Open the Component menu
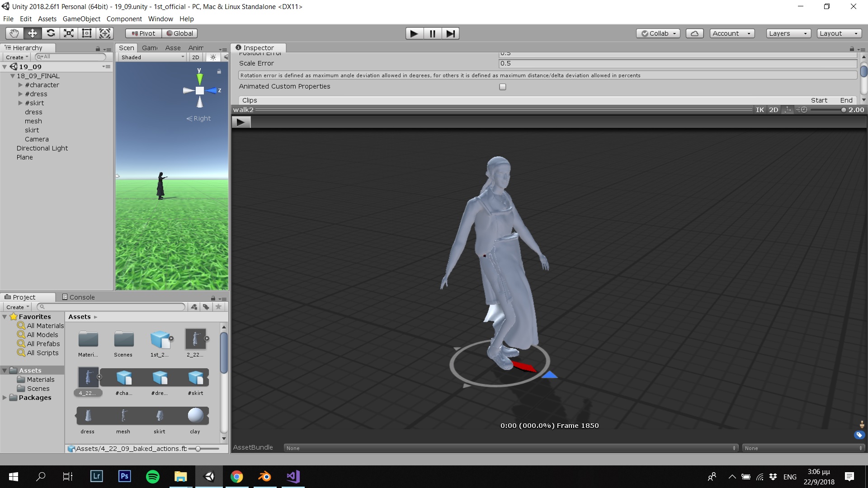Screen dimensions: 868x488 click(x=124, y=19)
